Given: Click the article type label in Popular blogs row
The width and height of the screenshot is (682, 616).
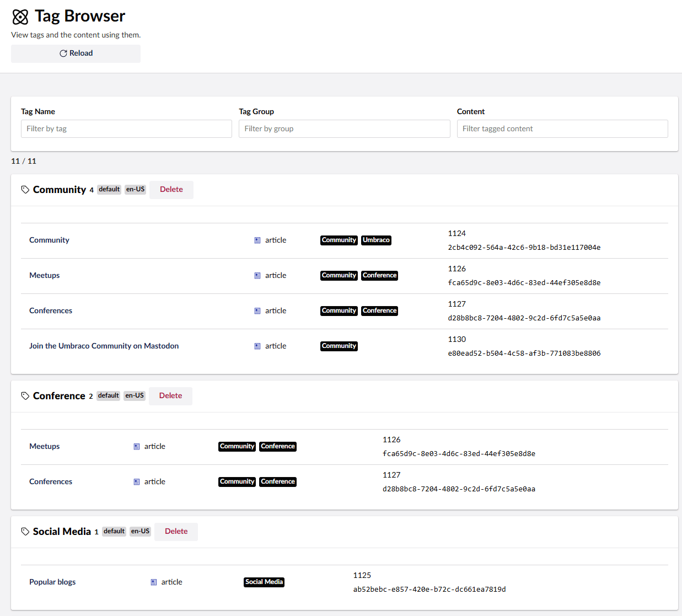Looking at the screenshot, I should tap(171, 582).
